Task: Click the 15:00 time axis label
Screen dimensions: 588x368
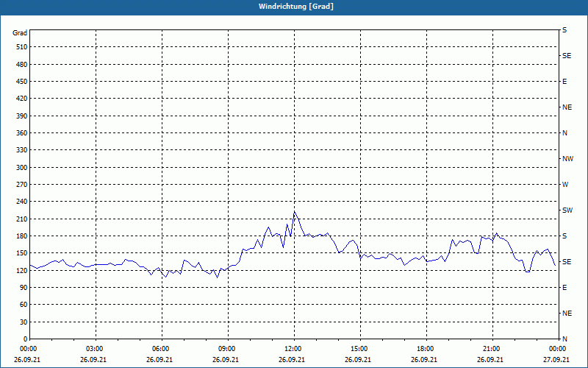Action: point(360,349)
